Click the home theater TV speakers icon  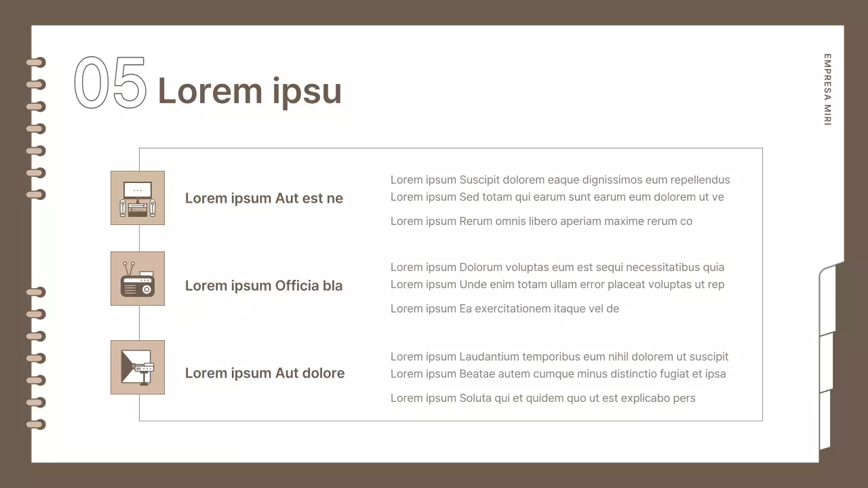click(138, 198)
